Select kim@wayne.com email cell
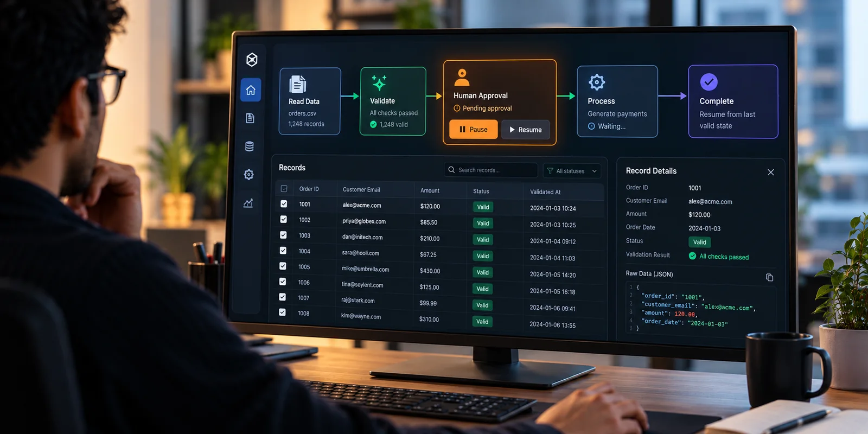 (361, 316)
